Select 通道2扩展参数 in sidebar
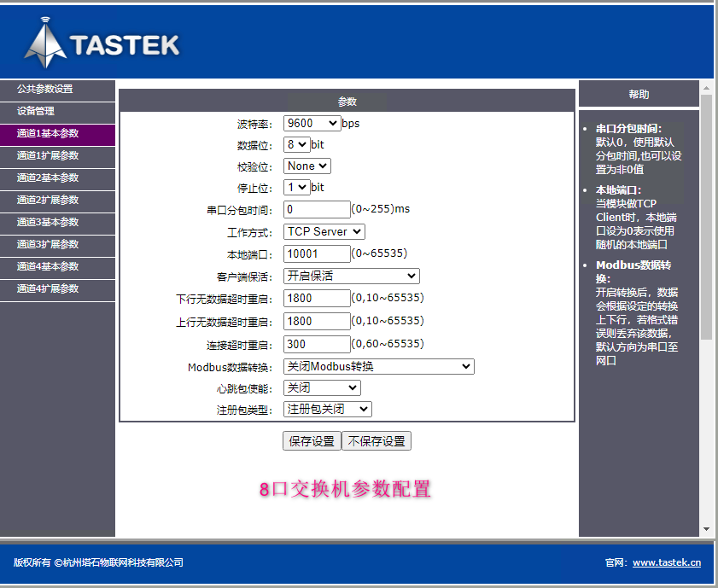Viewport: 718px width, 588px height. click(x=57, y=200)
